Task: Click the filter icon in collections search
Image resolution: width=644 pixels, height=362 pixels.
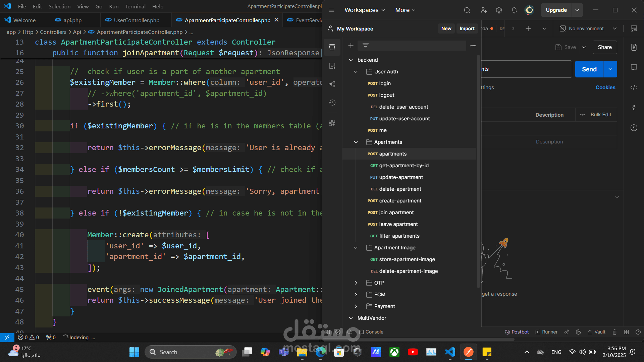Action: (366, 46)
